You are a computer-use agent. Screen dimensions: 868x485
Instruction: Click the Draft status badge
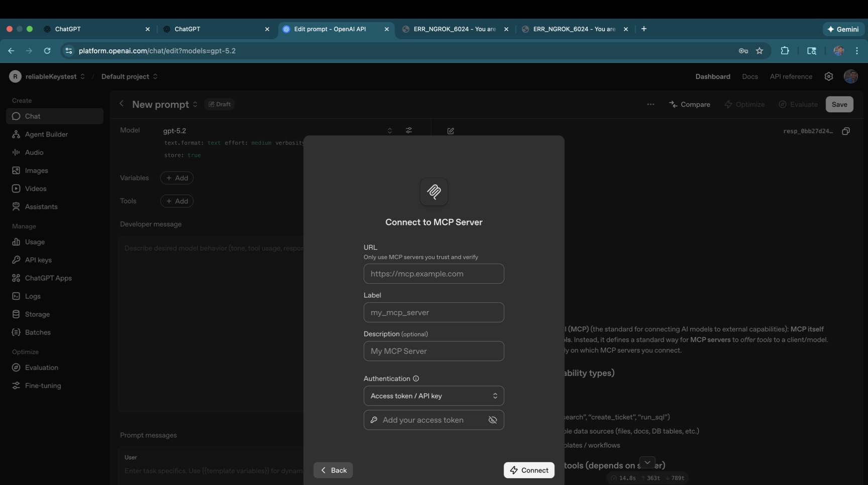pyautogui.click(x=220, y=105)
